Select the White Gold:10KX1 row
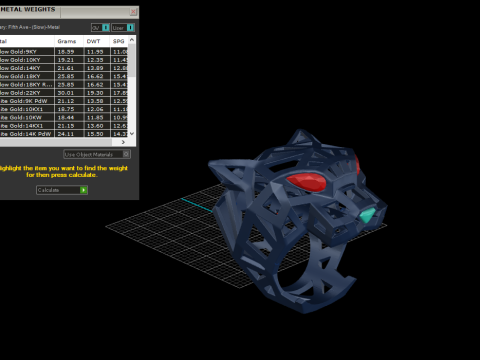Viewport: 480px width, 360px height. coord(64,109)
